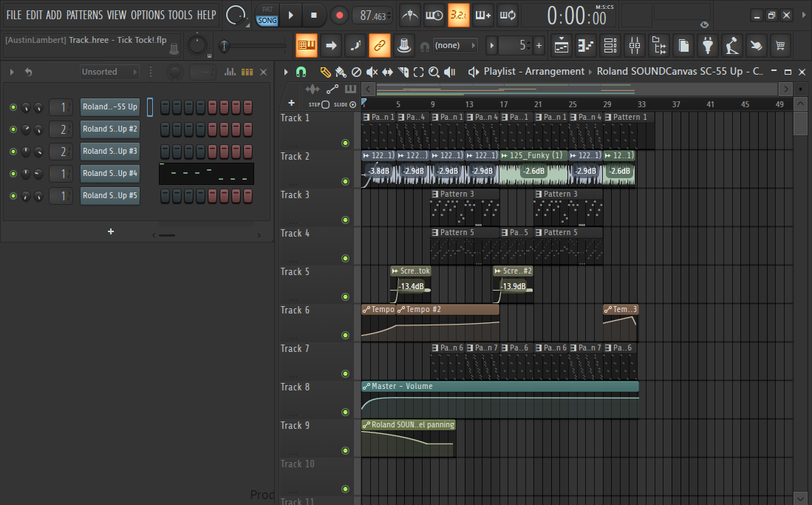This screenshot has height=505, width=812.
Task: Select the Paint brush tool in Playlist
Action: [340, 72]
